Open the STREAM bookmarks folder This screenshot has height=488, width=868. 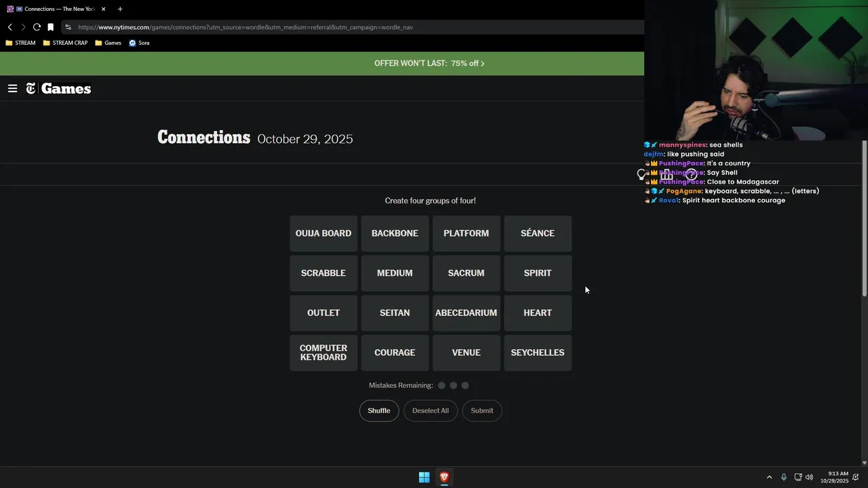pos(20,43)
